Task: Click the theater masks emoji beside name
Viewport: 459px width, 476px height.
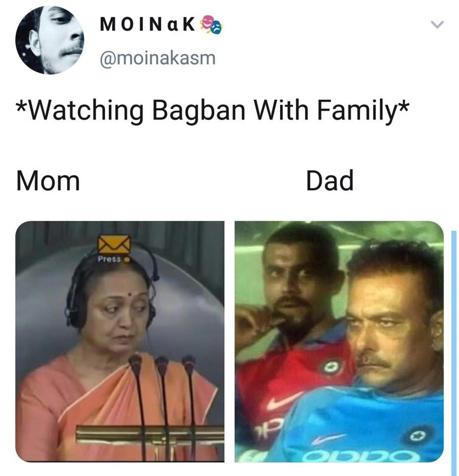Action: click(x=211, y=24)
